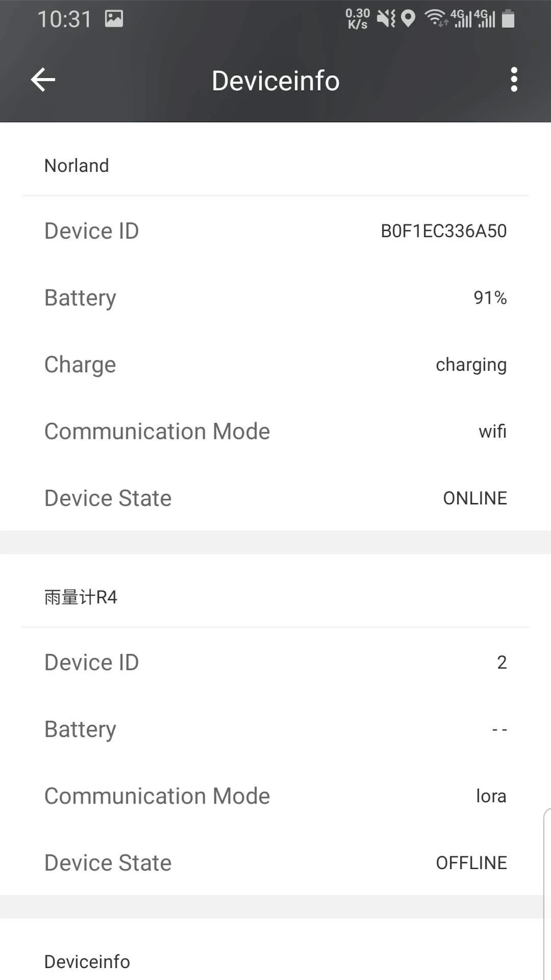Tap the network speed K/s indicator
Viewport: 551px width, 980px height.
(358, 19)
